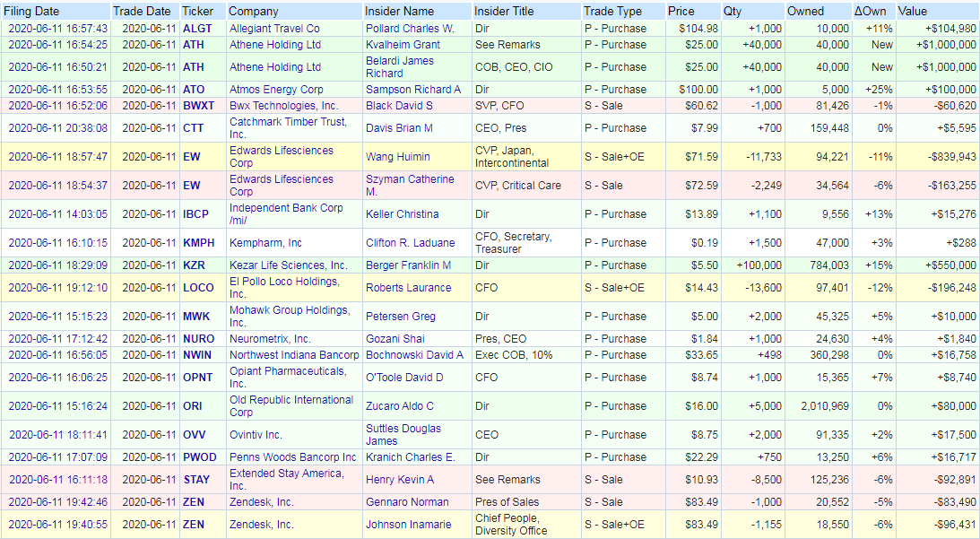The width and height of the screenshot is (980, 539).
Task: Open Johnson Inamarie insider link
Action: click(408, 526)
